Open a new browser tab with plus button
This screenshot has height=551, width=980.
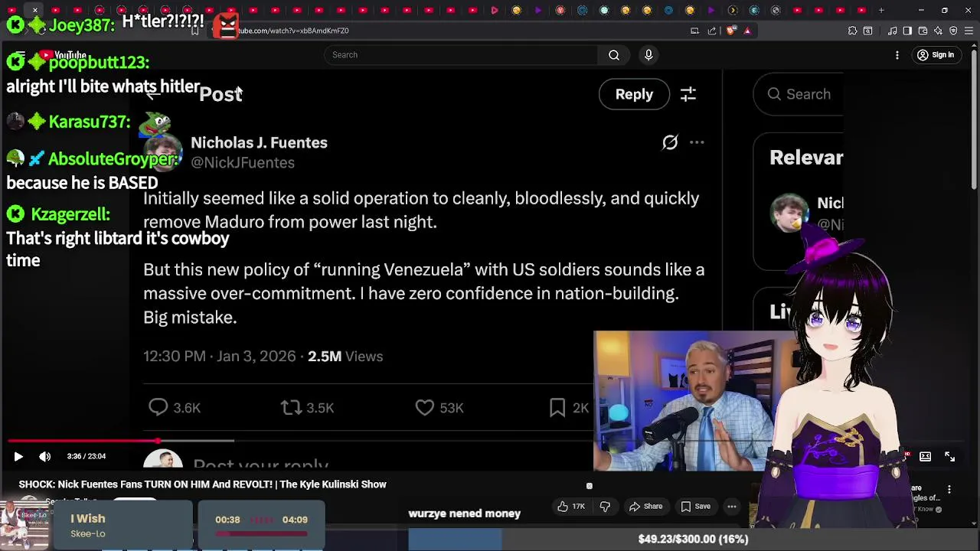881,10
